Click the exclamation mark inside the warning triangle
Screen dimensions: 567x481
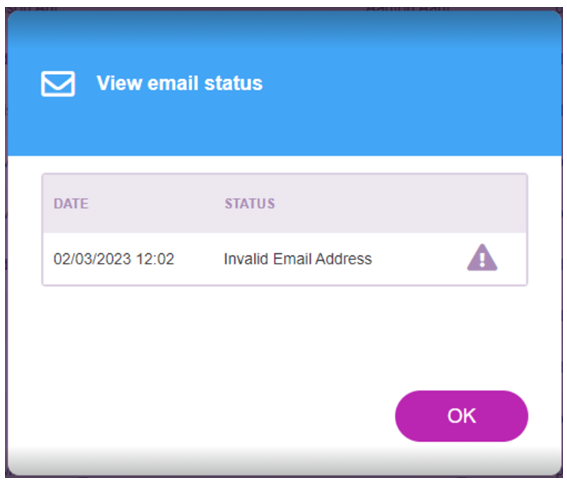tap(482, 260)
